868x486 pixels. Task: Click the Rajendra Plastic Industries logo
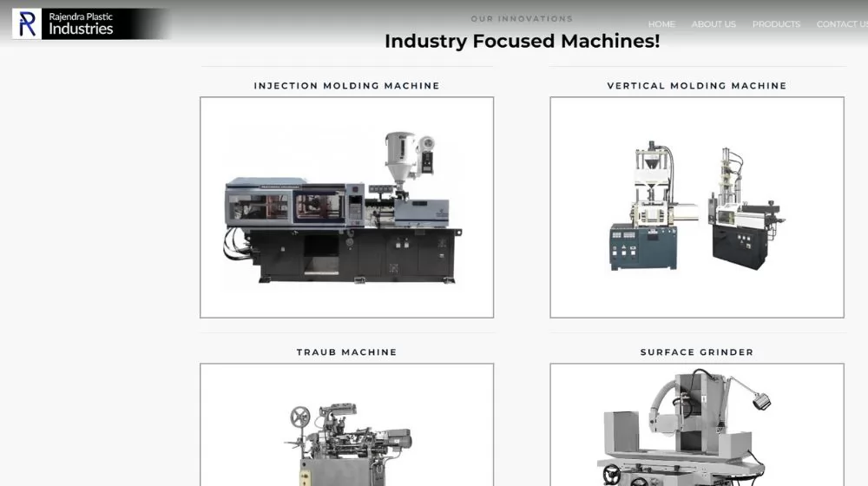click(91, 23)
